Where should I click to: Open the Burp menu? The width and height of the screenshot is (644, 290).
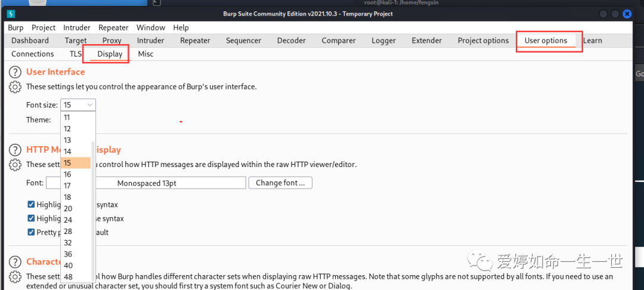pyautogui.click(x=16, y=27)
